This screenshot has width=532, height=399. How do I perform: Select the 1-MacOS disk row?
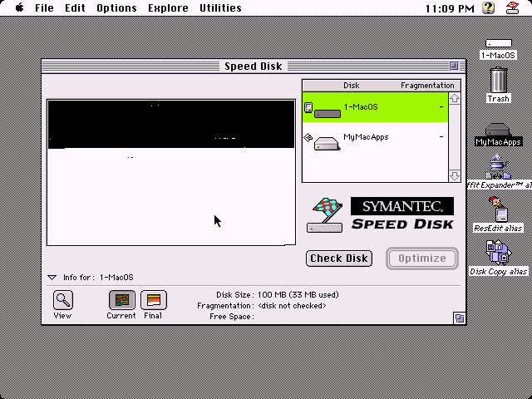click(x=375, y=107)
